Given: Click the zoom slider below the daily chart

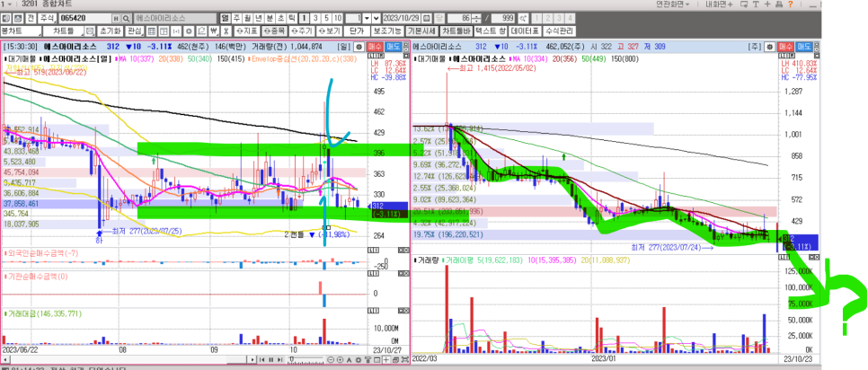Looking at the screenshot, I should 306,359.
